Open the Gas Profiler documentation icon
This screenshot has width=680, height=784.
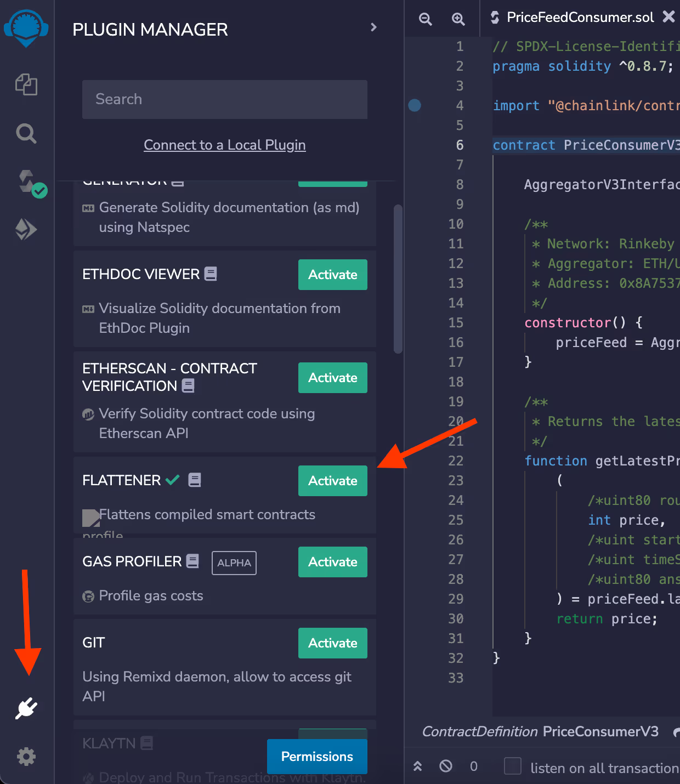(192, 561)
